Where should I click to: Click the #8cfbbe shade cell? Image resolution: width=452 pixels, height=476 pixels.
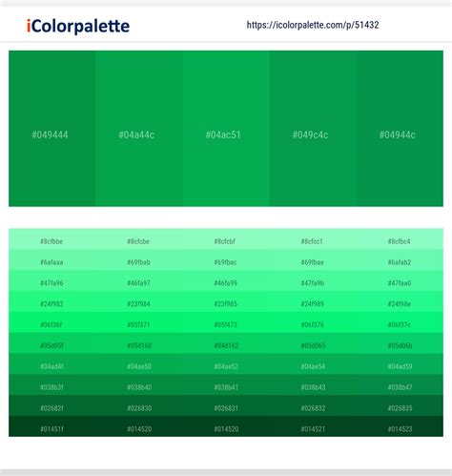[x=51, y=239]
